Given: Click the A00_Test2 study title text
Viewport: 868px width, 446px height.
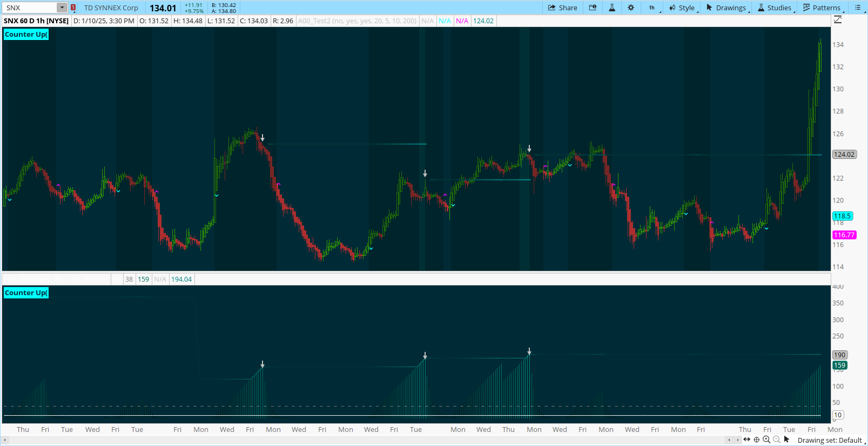Looking at the screenshot, I should 357,21.
